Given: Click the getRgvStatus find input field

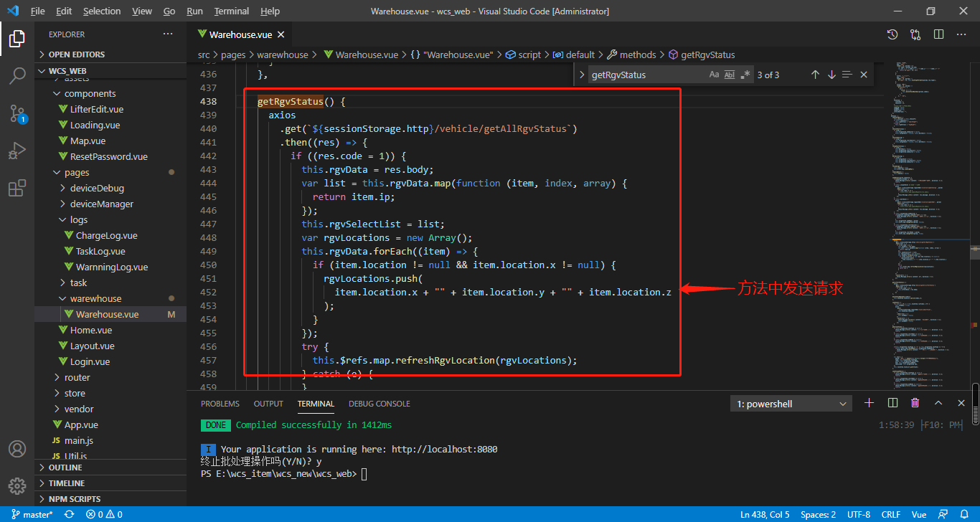Looking at the screenshot, I should [647, 75].
